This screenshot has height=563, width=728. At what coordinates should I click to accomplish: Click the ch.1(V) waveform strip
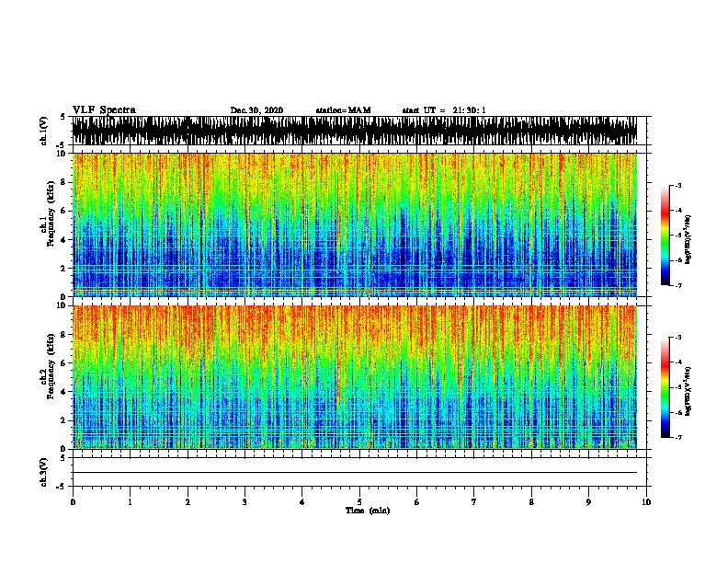pos(354,131)
